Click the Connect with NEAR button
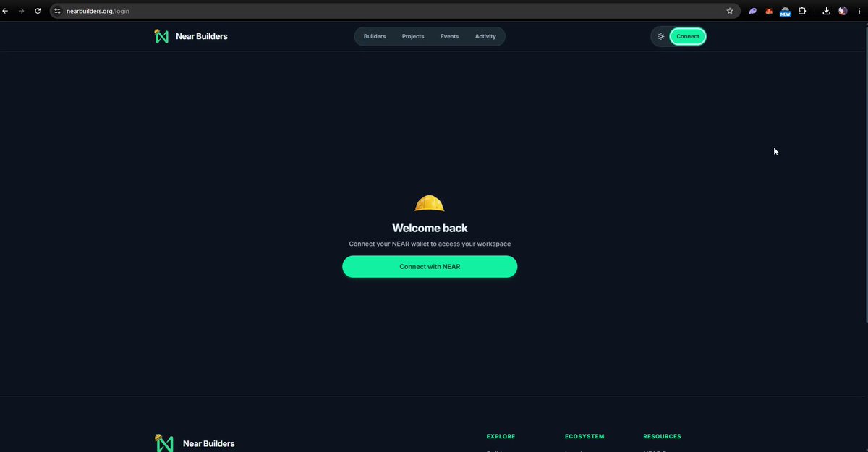The height and width of the screenshot is (452, 868). coord(430,267)
